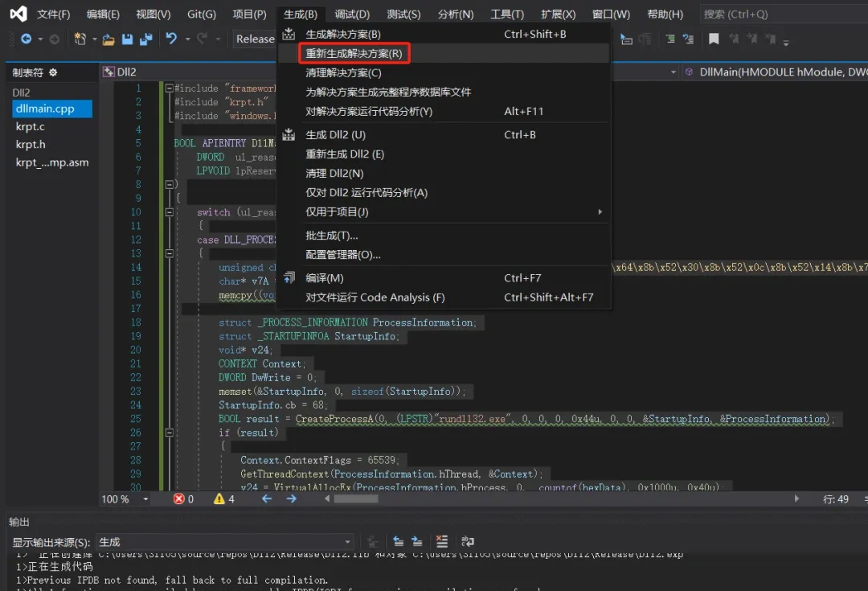Screen dimensions: 868x591
Task: Click the toolbar overflow options arrow
Action: [785, 43]
